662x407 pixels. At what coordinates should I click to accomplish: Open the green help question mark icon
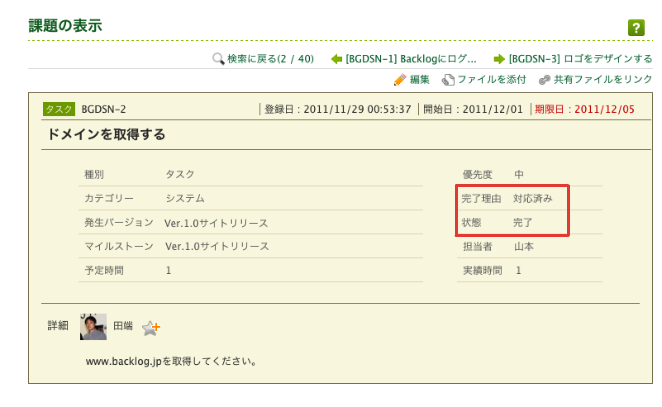point(636,27)
